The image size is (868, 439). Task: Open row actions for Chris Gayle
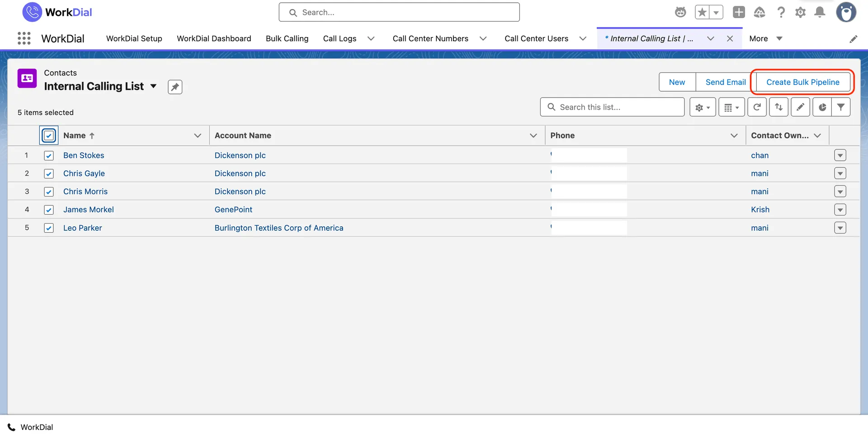point(840,173)
